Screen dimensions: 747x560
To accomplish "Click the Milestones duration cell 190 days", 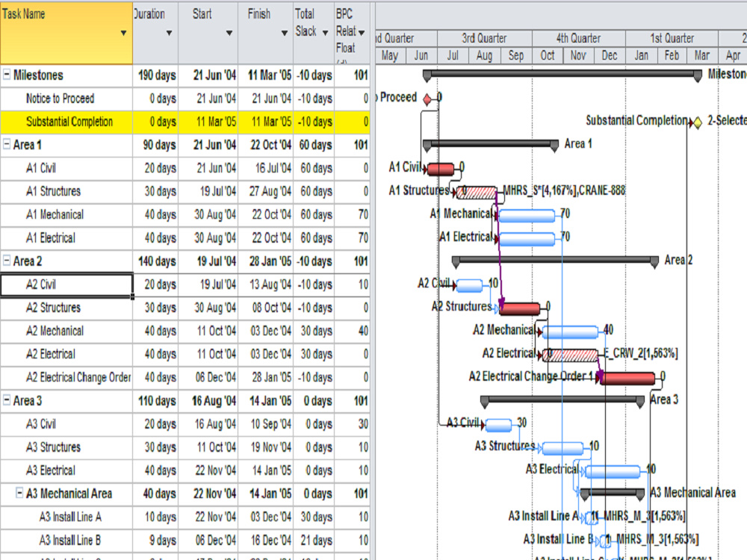I will pyautogui.click(x=157, y=75).
